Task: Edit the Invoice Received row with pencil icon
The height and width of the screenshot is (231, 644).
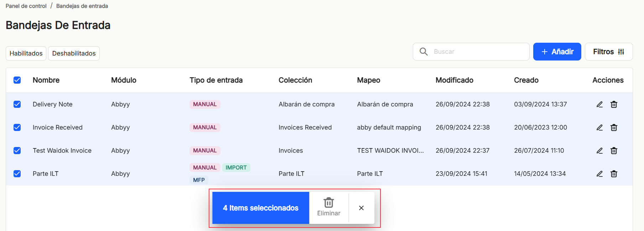Action: [x=599, y=127]
